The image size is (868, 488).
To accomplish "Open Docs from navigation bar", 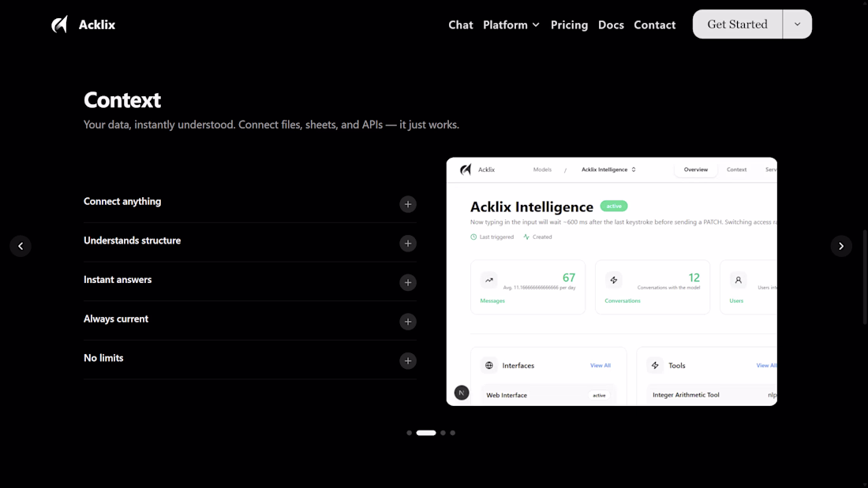I will pyautogui.click(x=611, y=25).
